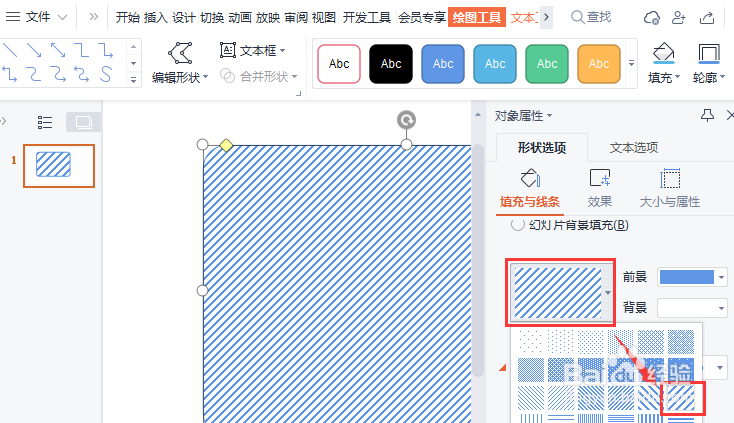Apply the light blue Abc shape style
The width and height of the screenshot is (734, 423).
tap(495, 64)
